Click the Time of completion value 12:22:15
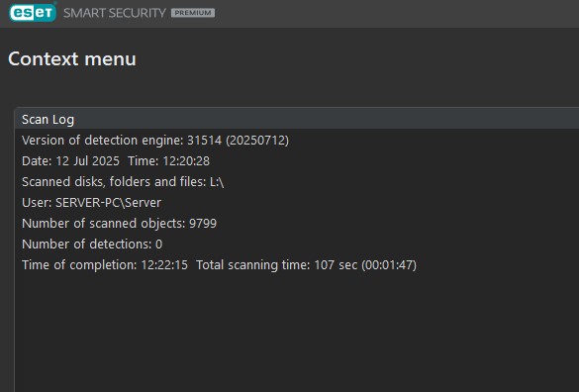The width and height of the screenshot is (579, 392). [x=164, y=265]
